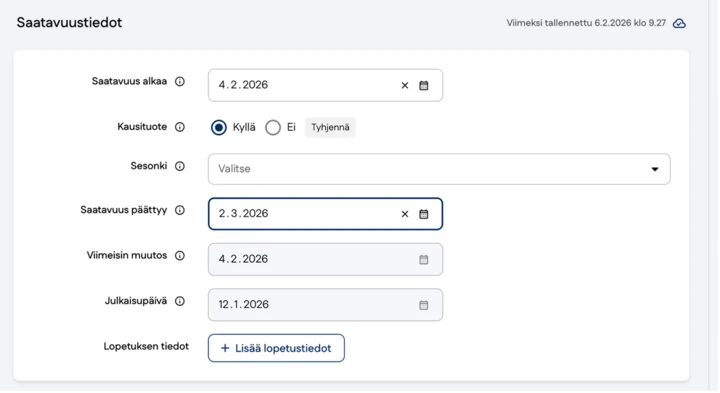Click the info icon next to Julkaisupäivä
The image size is (720, 393).
click(180, 301)
